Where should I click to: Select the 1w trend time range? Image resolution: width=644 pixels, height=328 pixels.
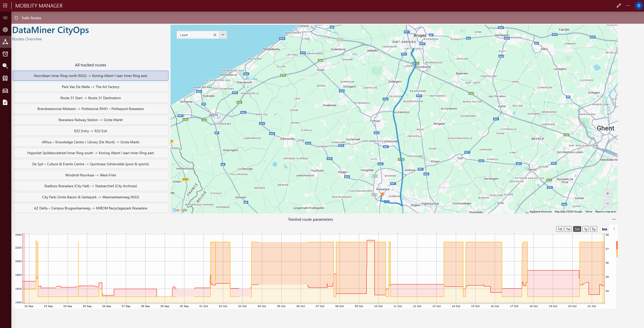tap(568, 229)
